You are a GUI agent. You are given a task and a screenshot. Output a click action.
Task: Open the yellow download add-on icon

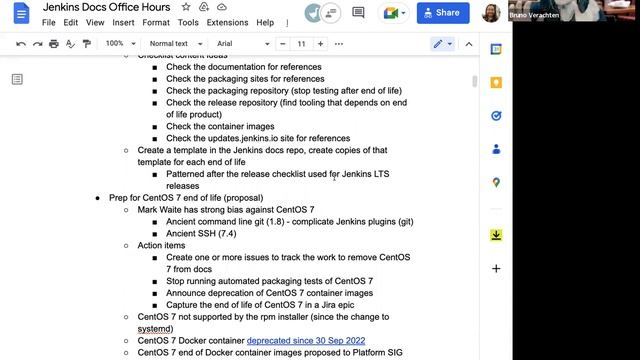(x=496, y=235)
